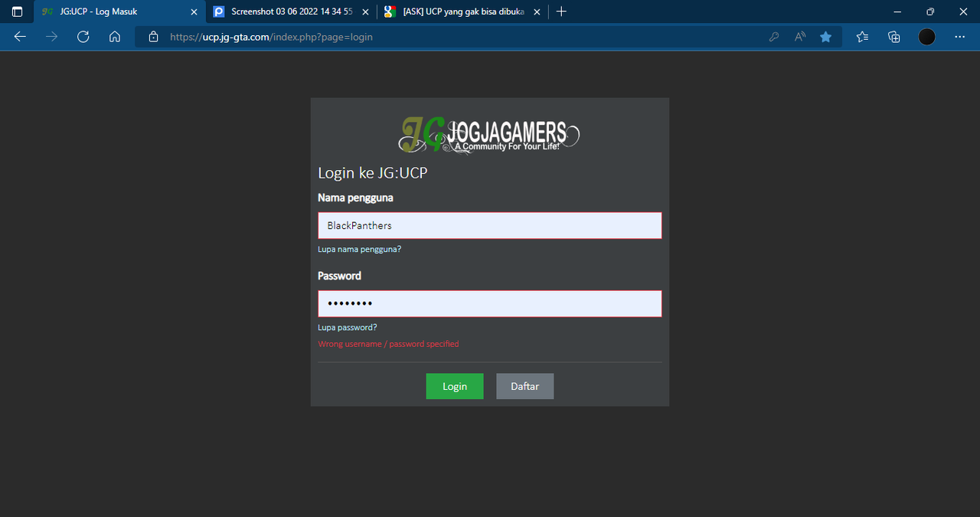The width and height of the screenshot is (980, 517).
Task: Close the JG:UCP - Log Masuk tab
Action: click(x=194, y=11)
